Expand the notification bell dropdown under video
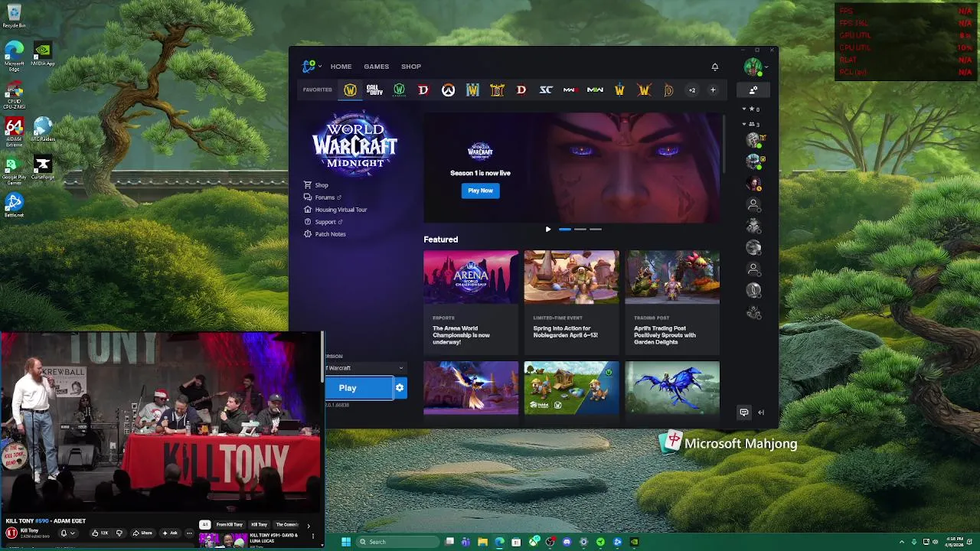980x551 pixels. click(x=68, y=533)
